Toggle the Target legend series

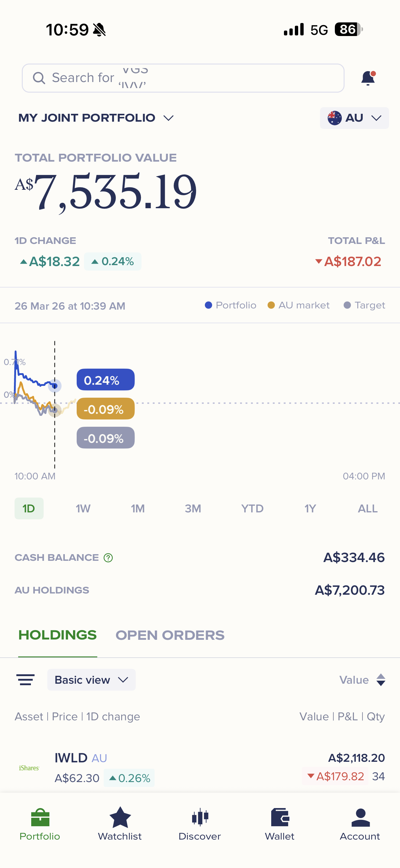coord(364,305)
